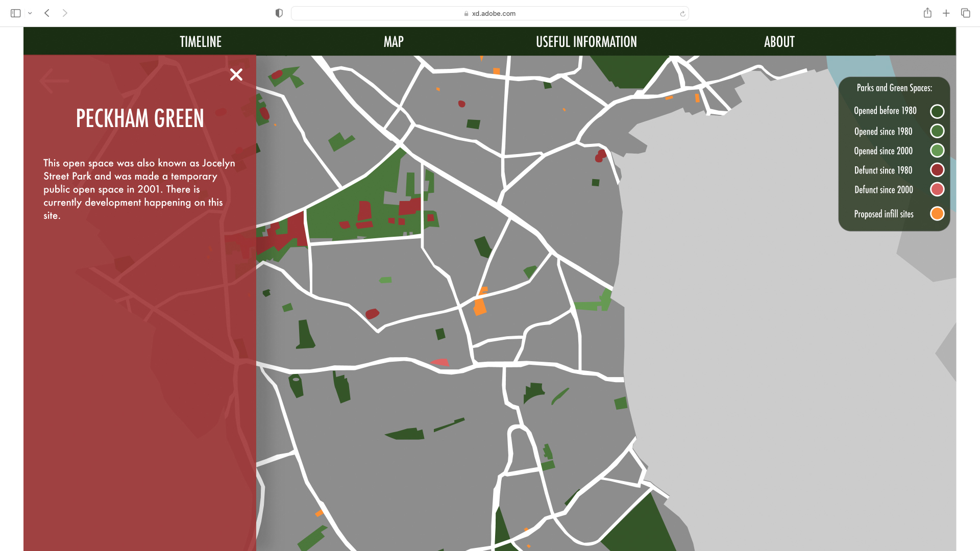
Task: Reload the page with refresh icon
Action: 682,14
